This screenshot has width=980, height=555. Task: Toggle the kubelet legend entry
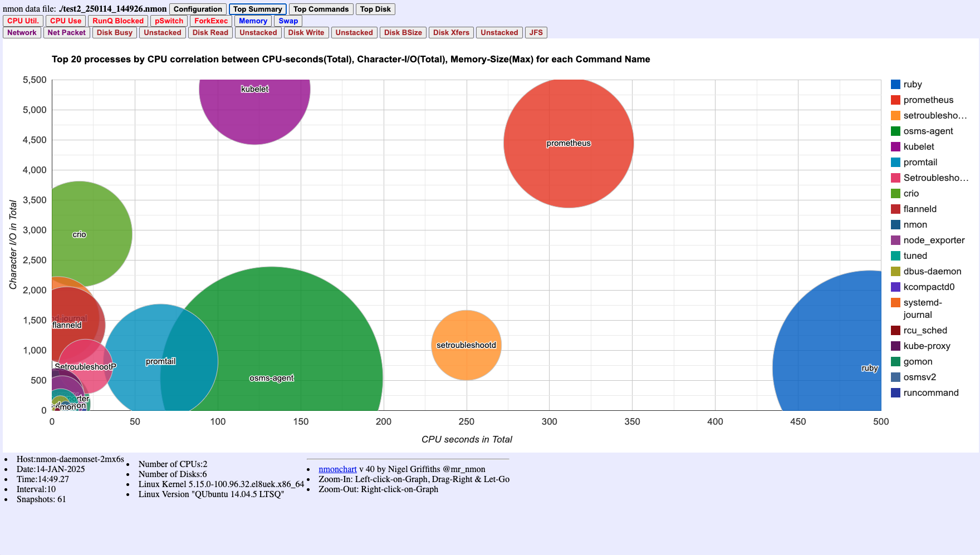tap(919, 146)
